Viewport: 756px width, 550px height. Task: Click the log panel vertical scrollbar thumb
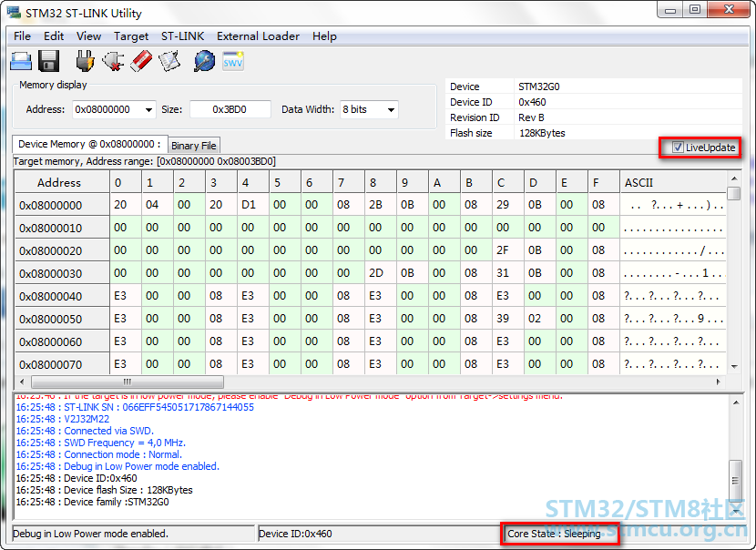coord(735,481)
